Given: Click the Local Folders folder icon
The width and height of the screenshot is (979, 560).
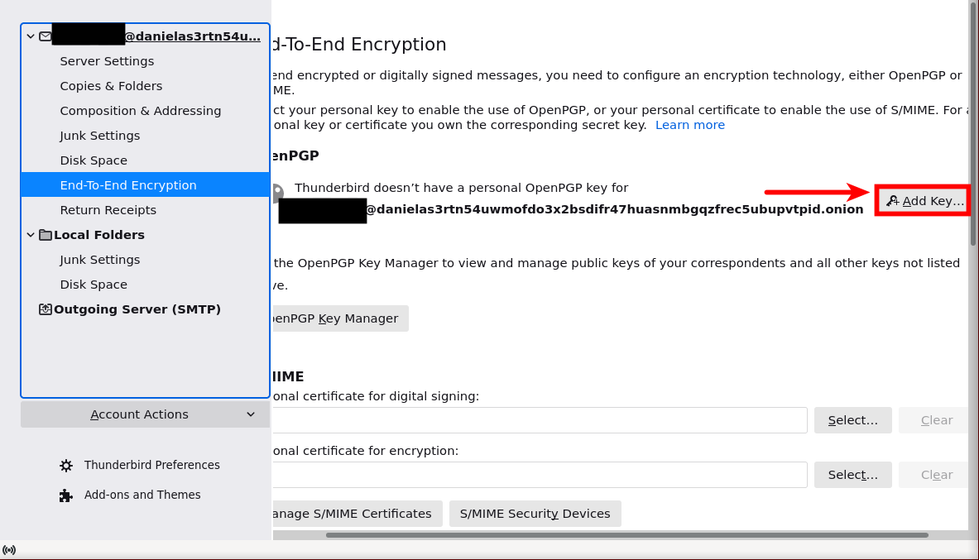Looking at the screenshot, I should point(45,235).
